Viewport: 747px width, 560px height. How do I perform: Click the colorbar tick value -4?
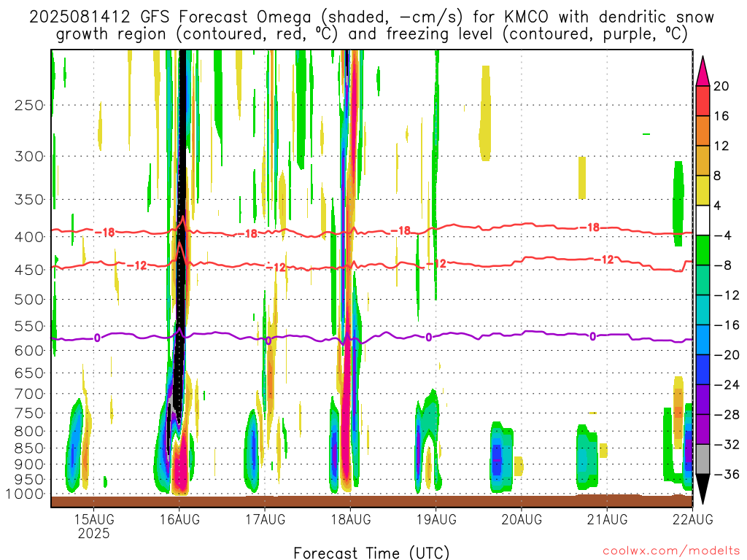point(723,236)
